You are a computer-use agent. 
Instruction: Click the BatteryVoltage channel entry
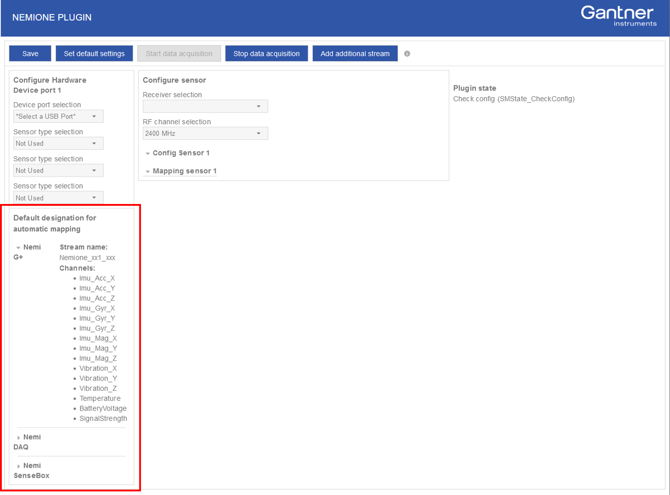pyautogui.click(x=103, y=408)
